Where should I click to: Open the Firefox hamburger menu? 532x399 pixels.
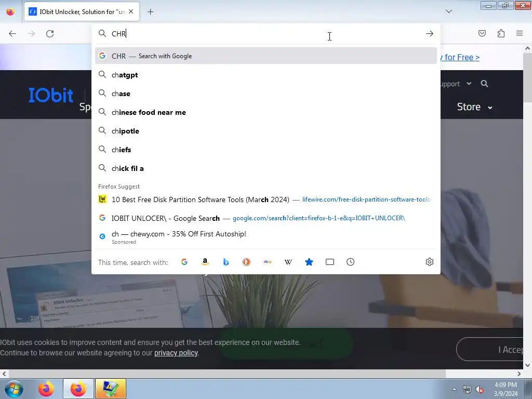coord(520,33)
